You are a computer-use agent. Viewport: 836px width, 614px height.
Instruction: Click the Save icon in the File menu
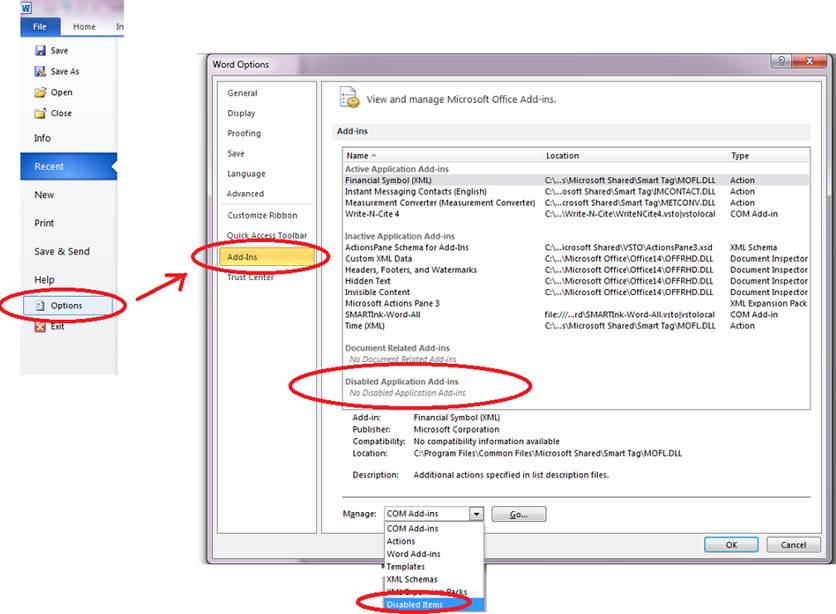[x=40, y=51]
